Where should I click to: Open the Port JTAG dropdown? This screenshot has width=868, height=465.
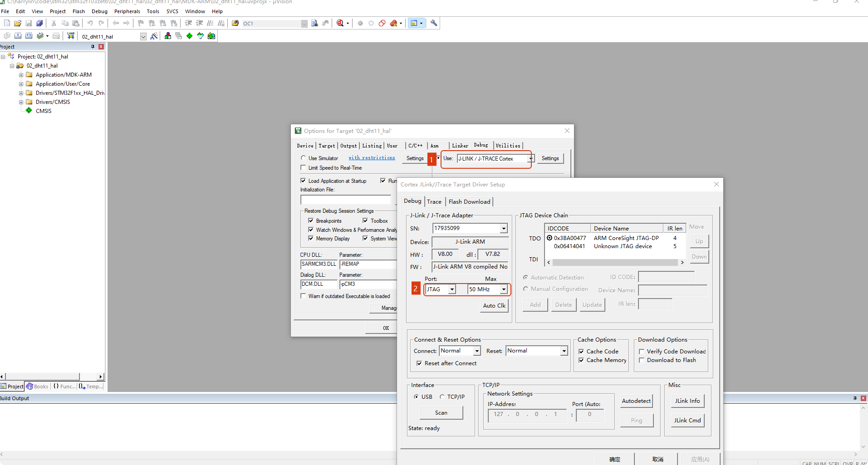pos(452,289)
